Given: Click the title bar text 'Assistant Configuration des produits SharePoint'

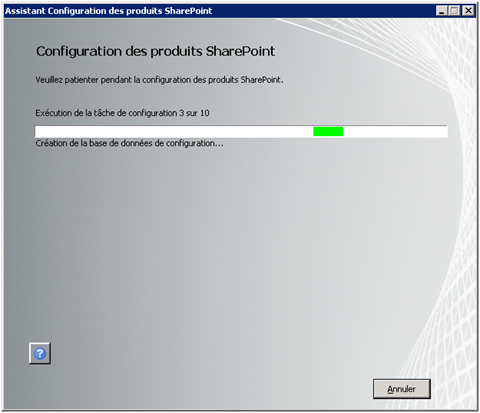Looking at the screenshot, I should [x=109, y=11].
